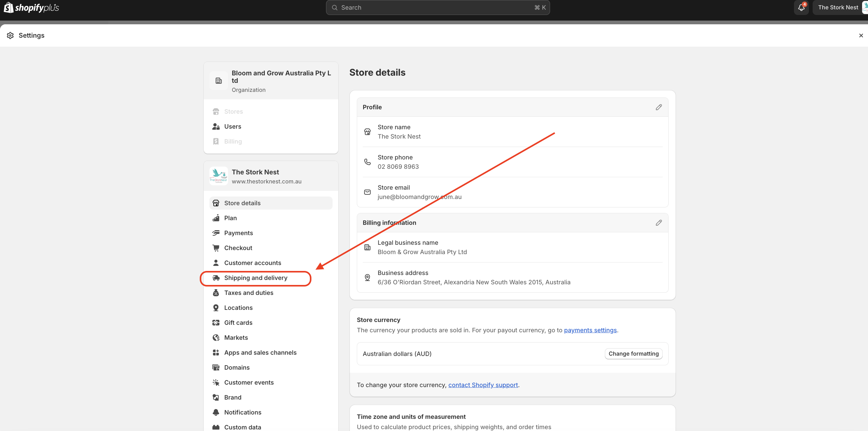Click the Users icon
The width and height of the screenshot is (868, 431).
pyautogui.click(x=216, y=126)
